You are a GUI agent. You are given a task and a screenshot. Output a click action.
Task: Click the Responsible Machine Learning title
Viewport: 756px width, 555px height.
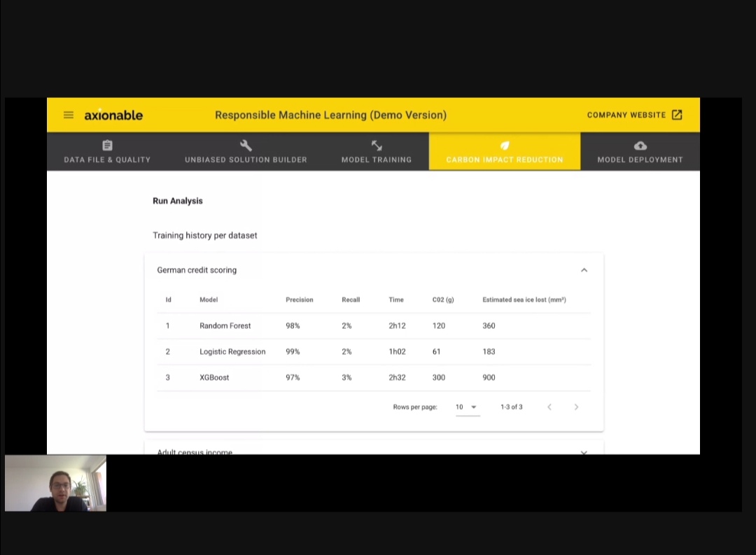(x=330, y=115)
